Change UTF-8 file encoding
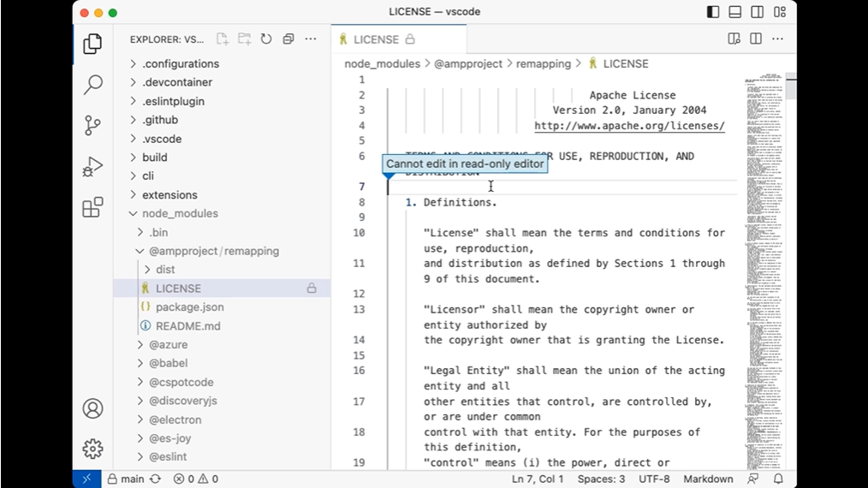This screenshot has width=868, height=488. [x=654, y=479]
